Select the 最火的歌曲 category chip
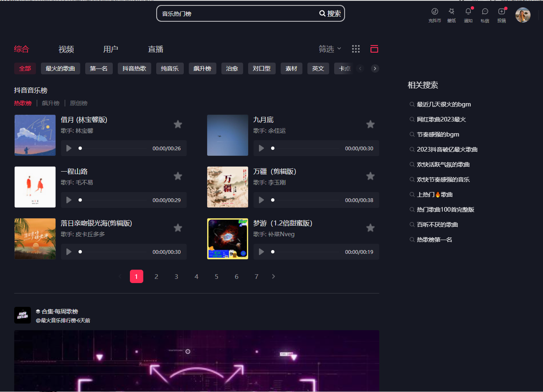The height and width of the screenshot is (392, 543). point(61,68)
